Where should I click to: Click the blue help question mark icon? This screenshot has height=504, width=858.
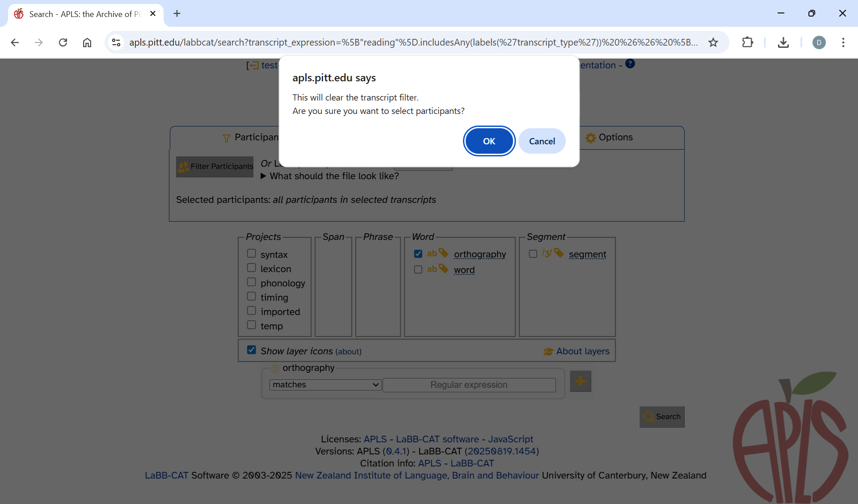(630, 64)
